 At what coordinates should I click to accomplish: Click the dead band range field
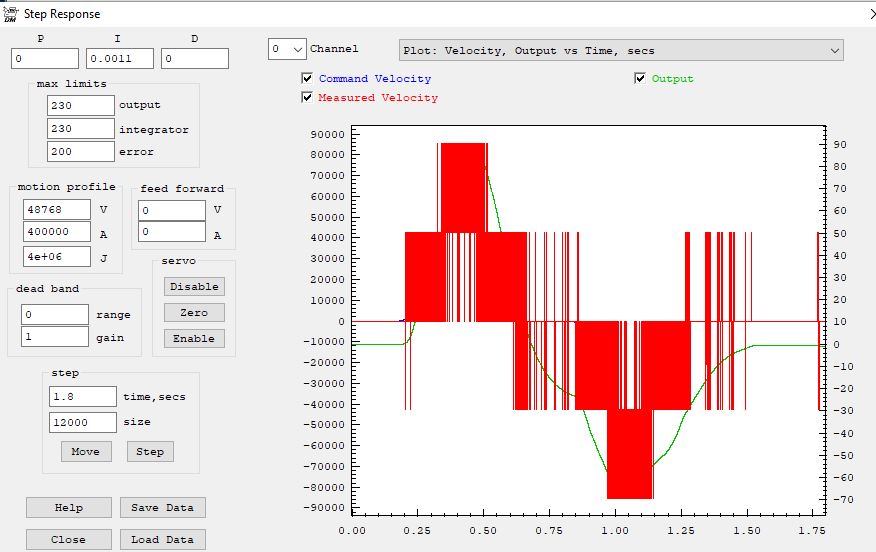click(x=55, y=314)
